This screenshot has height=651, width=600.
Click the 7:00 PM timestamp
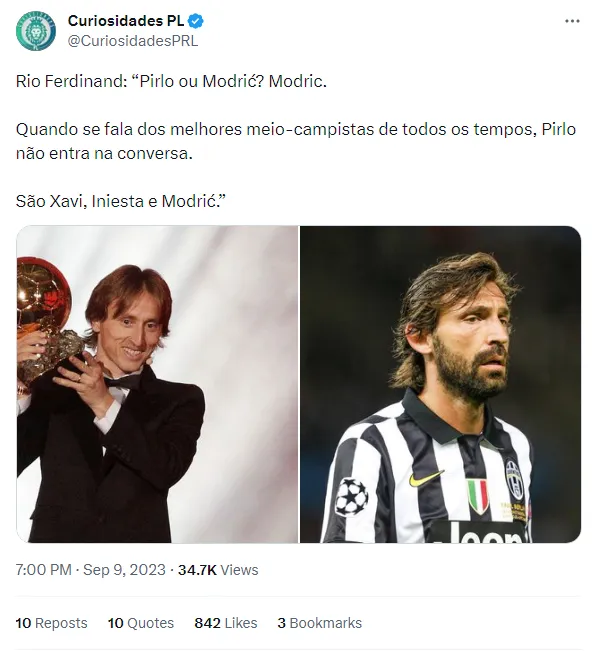click(x=44, y=570)
